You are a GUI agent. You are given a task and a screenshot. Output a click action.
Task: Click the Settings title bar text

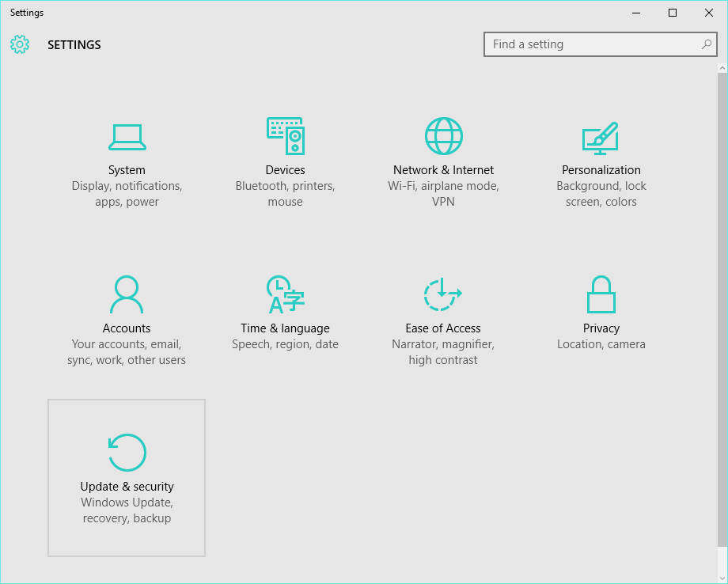pos(26,12)
